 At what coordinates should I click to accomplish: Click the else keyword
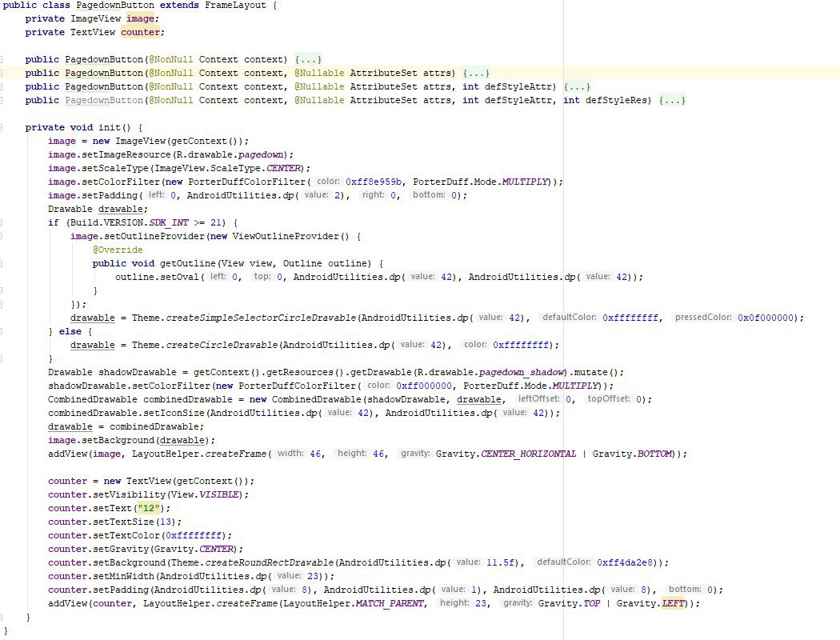[70, 331]
